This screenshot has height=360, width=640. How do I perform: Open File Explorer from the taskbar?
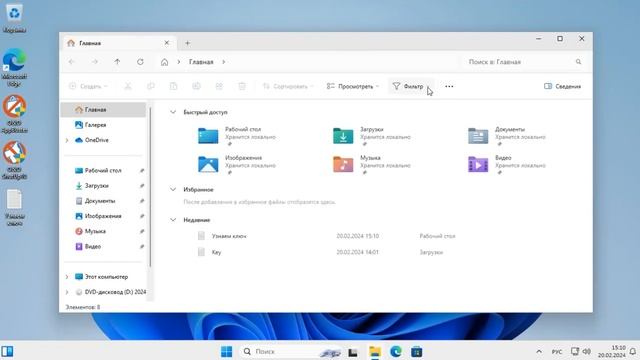pyautogui.click(x=375, y=351)
